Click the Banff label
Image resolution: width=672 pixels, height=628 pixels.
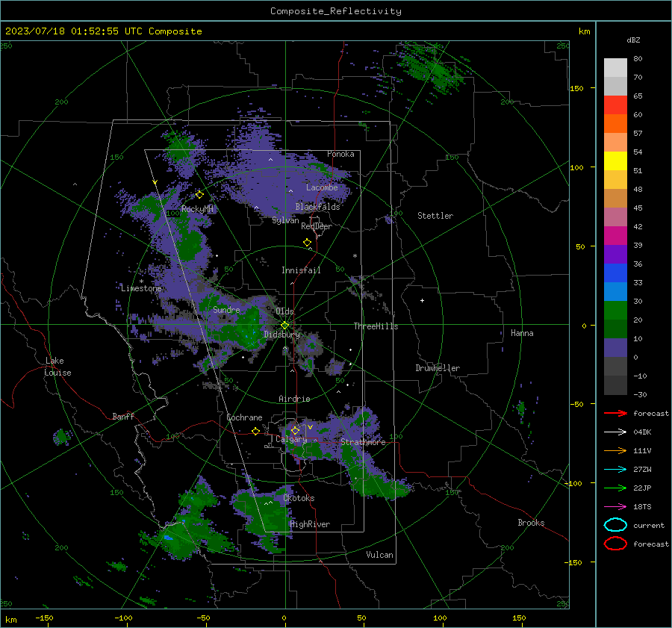(x=123, y=416)
